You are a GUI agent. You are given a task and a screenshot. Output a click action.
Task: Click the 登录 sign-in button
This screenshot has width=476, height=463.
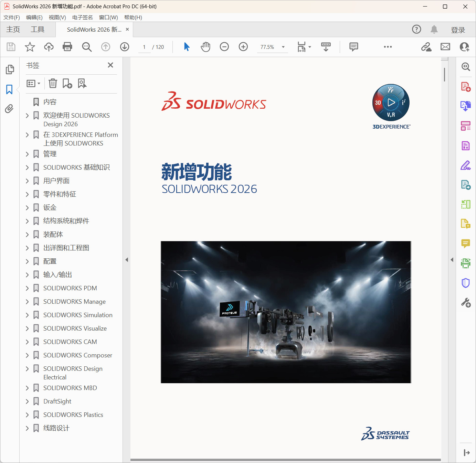coord(458,30)
